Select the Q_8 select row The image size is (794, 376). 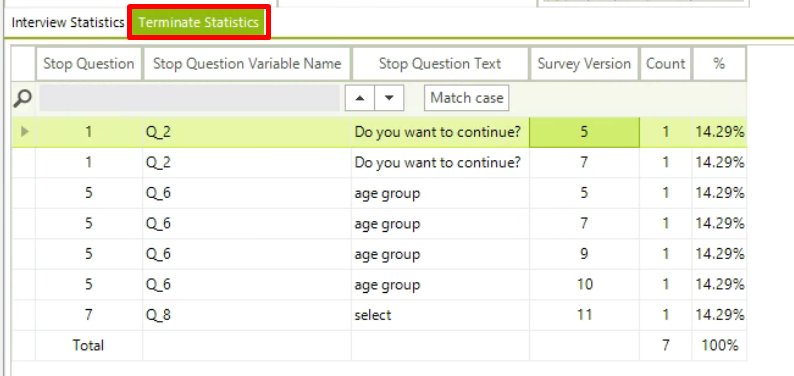point(379,315)
